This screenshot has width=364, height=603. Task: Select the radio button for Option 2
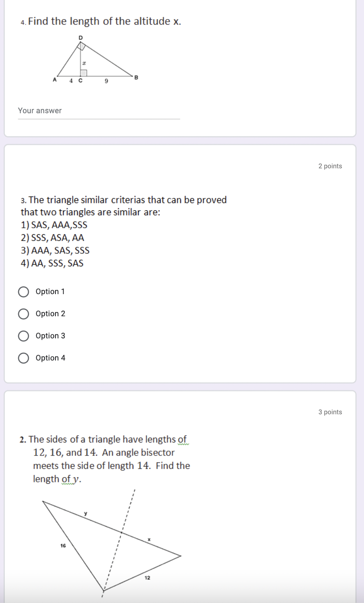(24, 314)
